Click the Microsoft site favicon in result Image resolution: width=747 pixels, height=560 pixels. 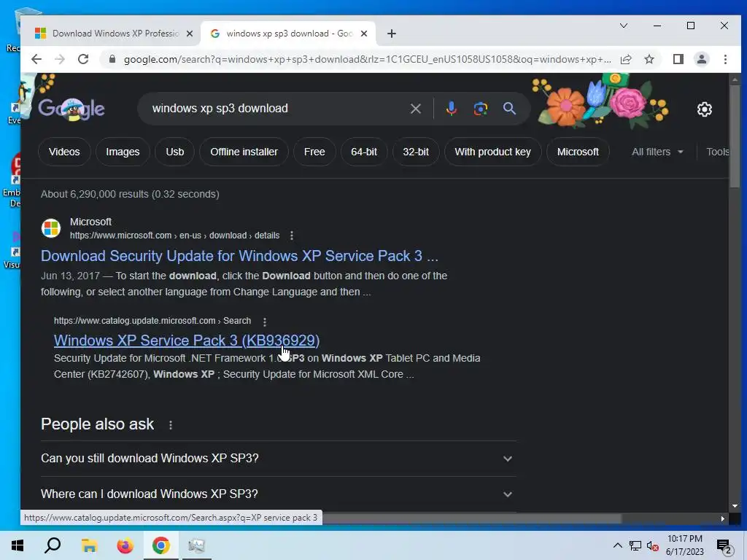pyautogui.click(x=51, y=228)
